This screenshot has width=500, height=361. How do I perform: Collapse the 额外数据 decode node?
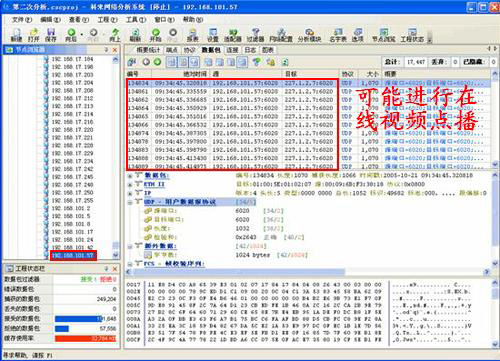tap(130, 246)
